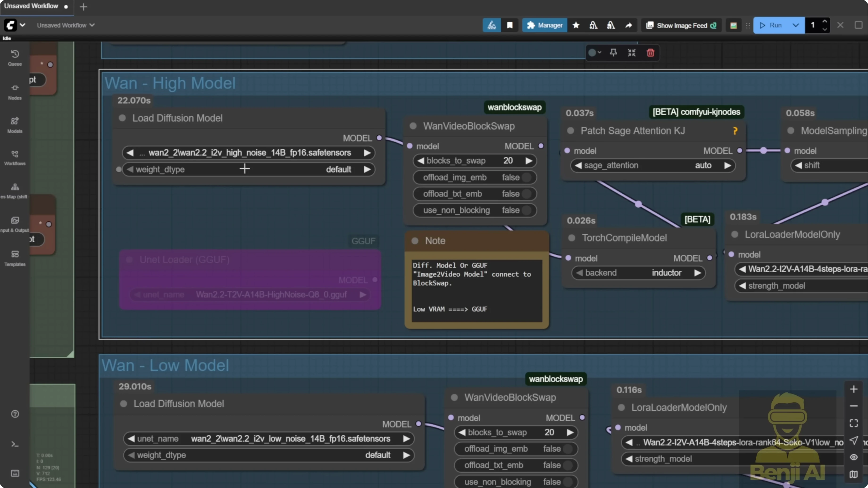Select the Unsaved Workflow tab
This screenshot has height=488, width=868.
click(32, 6)
